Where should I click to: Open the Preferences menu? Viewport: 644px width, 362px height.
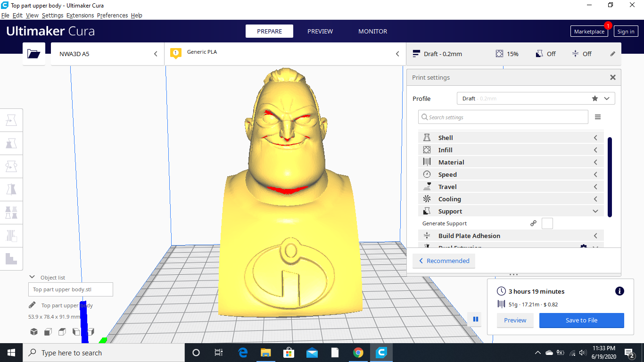click(112, 15)
